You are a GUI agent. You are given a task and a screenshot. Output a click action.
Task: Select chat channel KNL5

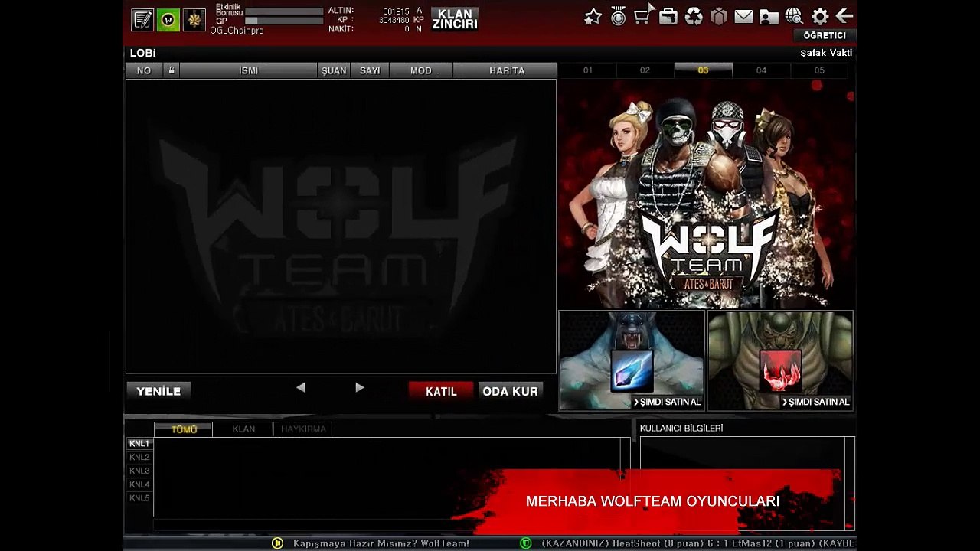(139, 499)
